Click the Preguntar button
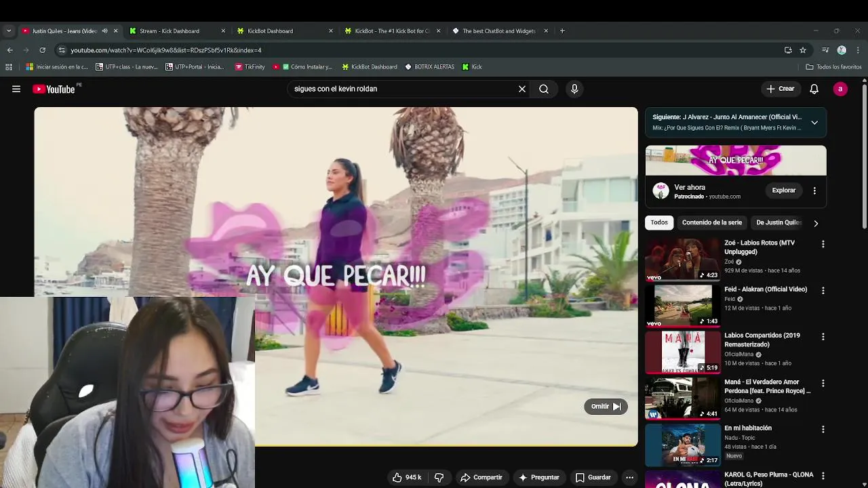 tap(538, 477)
